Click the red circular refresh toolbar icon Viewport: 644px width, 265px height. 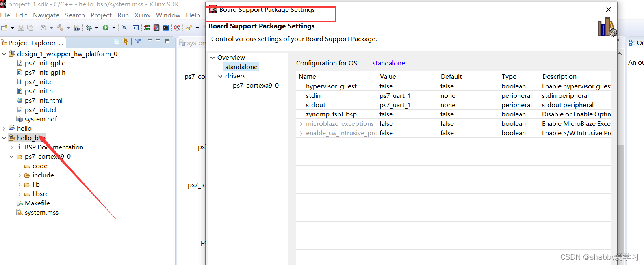(x=177, y=28)
